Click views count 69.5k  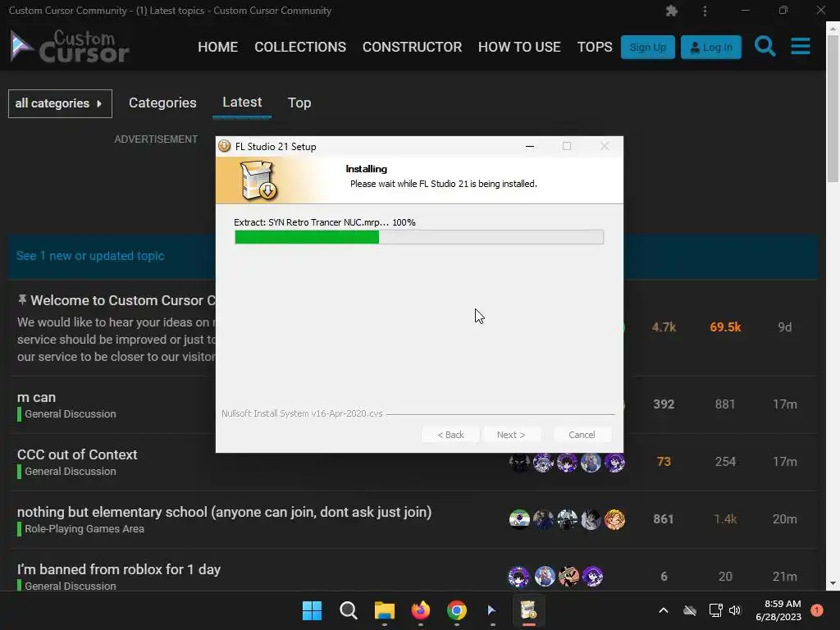pos(725,327)
